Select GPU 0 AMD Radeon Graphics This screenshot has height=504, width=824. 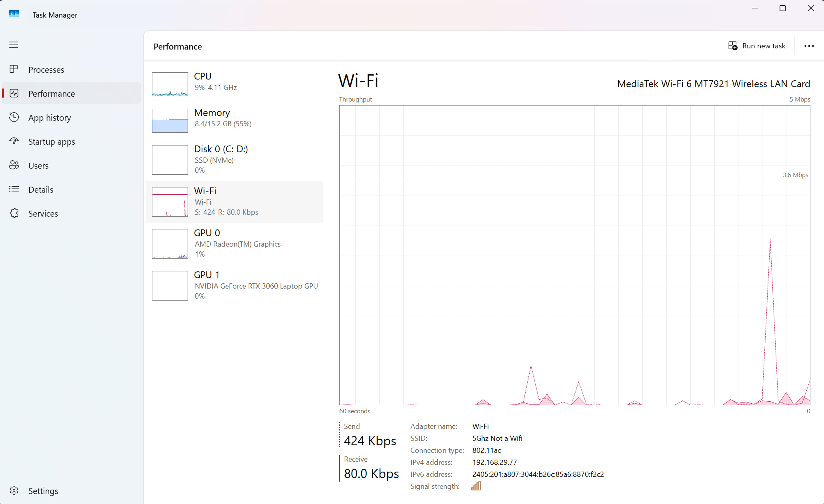click(237, 243)
